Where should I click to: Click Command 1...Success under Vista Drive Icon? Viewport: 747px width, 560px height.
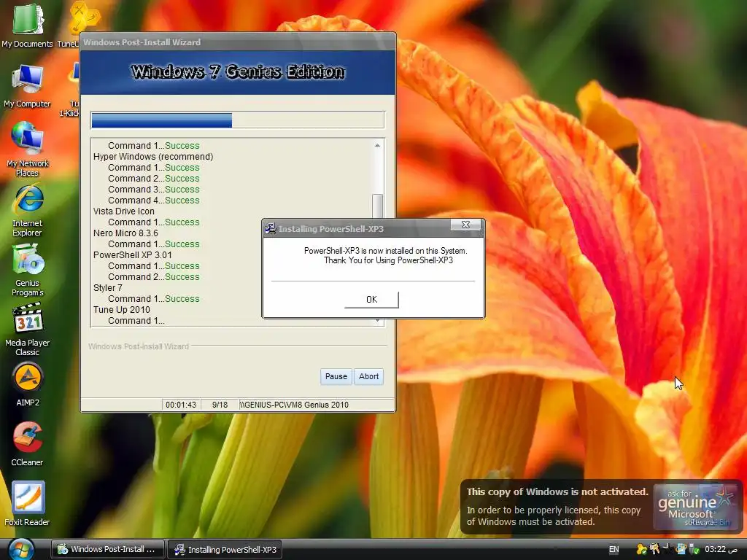[153, 222]
